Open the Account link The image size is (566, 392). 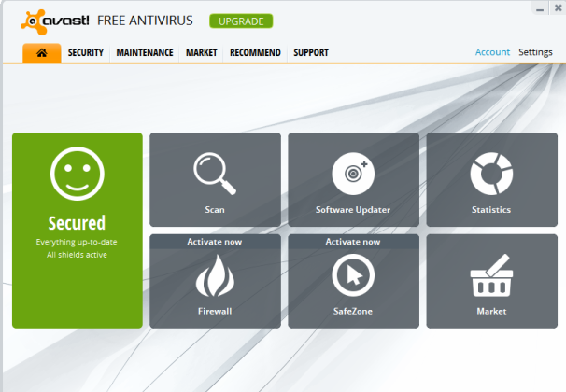click(492, 52)
